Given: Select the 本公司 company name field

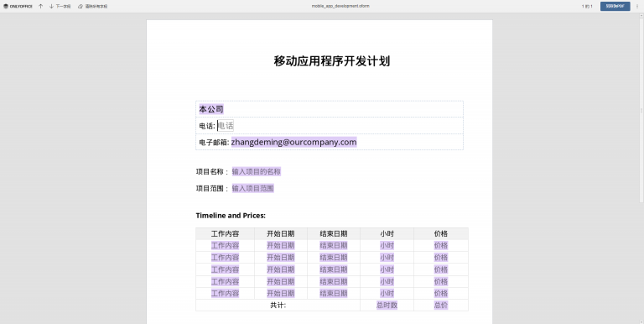Looking at the screenshot, I should coord(211,109).
